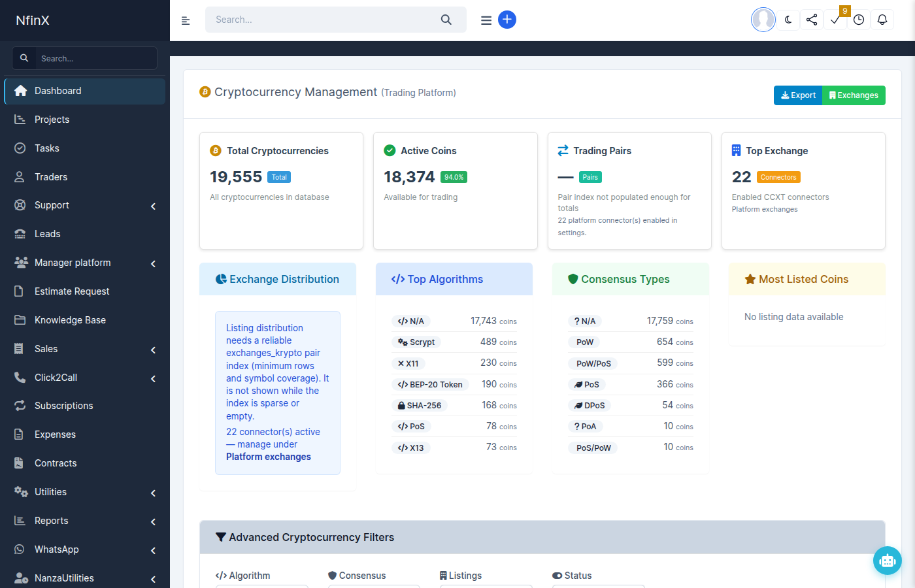The height and width of the screenshot is (588, 915).
Task: Click the SHA-256 algorithm badge
Action: 420,406
